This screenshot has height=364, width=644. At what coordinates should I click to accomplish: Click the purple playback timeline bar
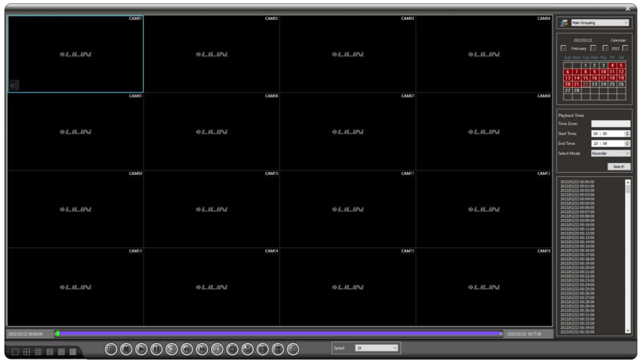278,334
